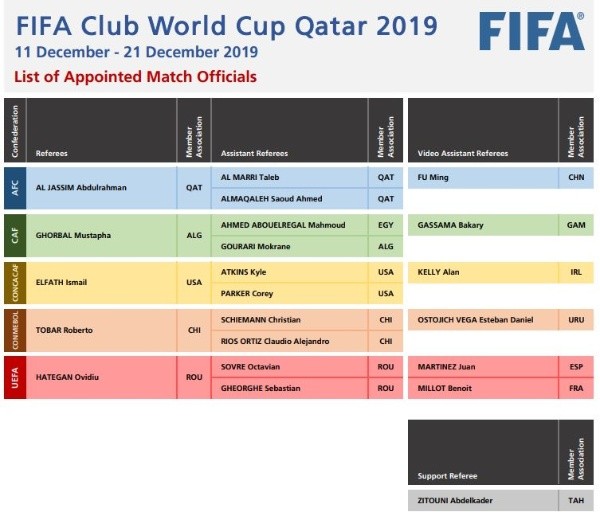Click the List of Appointed Match Officials heading
The width and height of the screenshot is (600, 512).
[x=135, y=77]
